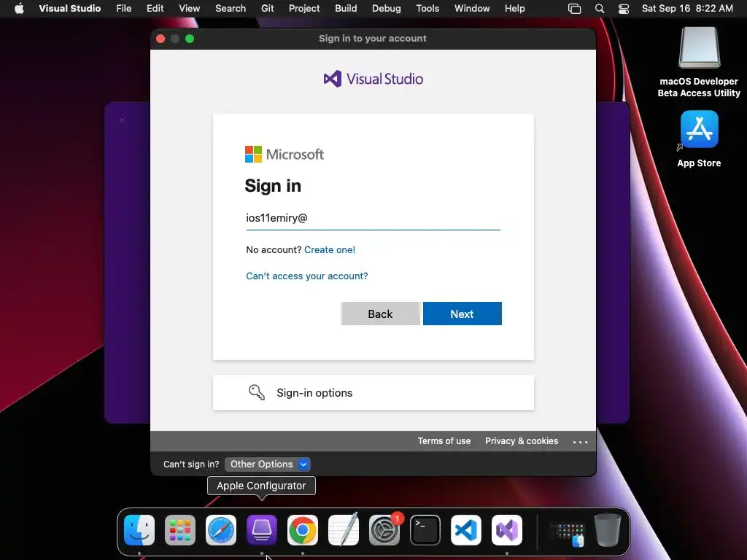747x560 pixels.
Task: Open Sign-in options
Action: coord(373,392)
